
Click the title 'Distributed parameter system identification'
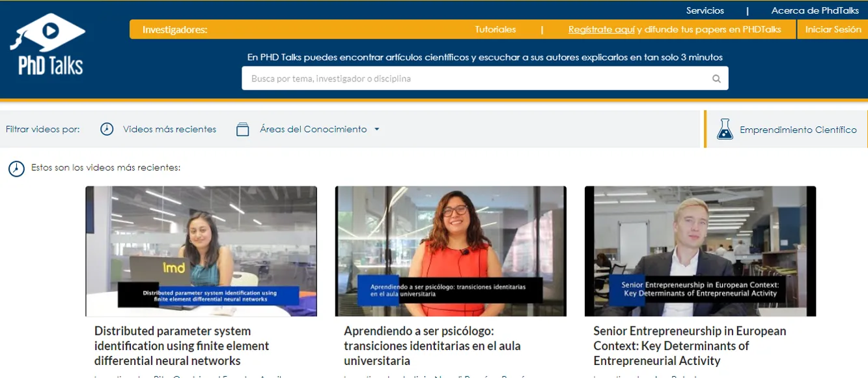pos(182,346)
